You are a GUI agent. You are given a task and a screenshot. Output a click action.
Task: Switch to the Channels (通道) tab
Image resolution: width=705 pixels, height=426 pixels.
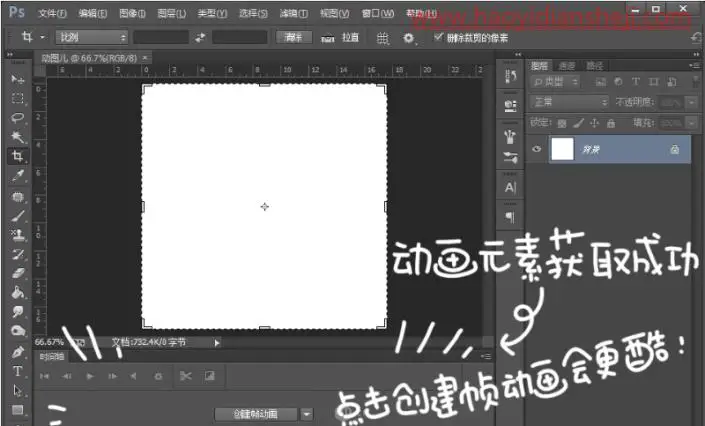[x=567, y=66]
